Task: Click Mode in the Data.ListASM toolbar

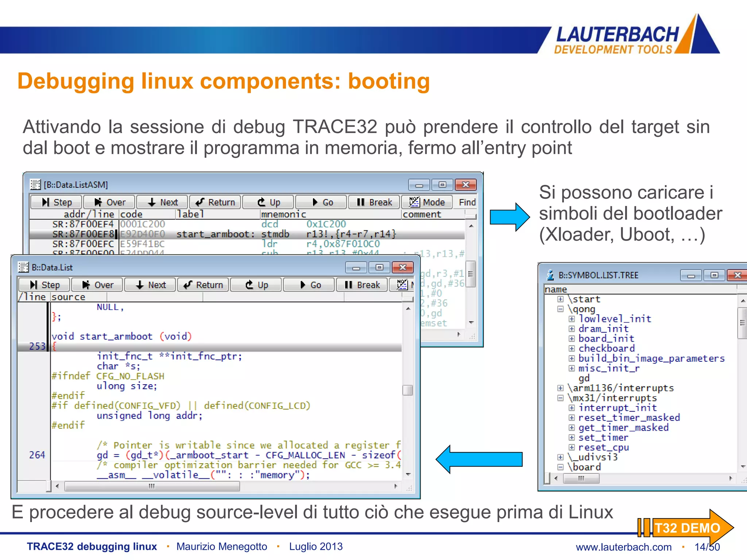Action: tap(427, 202)
